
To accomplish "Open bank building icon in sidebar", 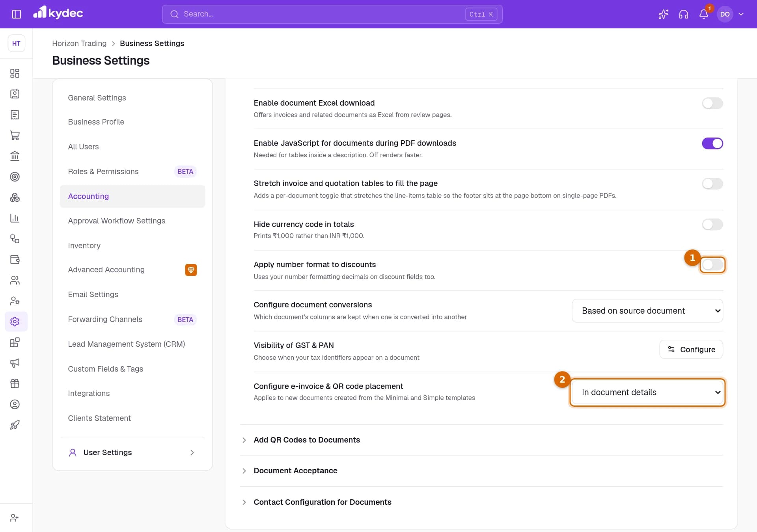I will [15, 156].
